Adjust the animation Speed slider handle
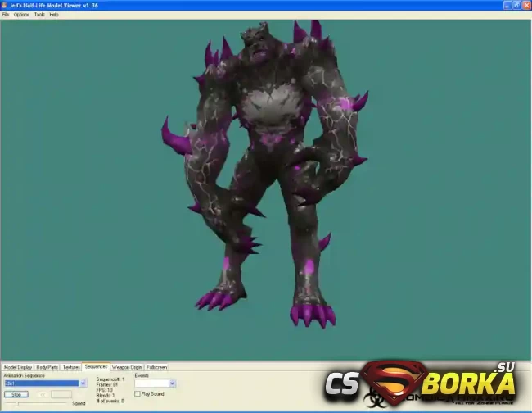 click(x=17, y=403)
